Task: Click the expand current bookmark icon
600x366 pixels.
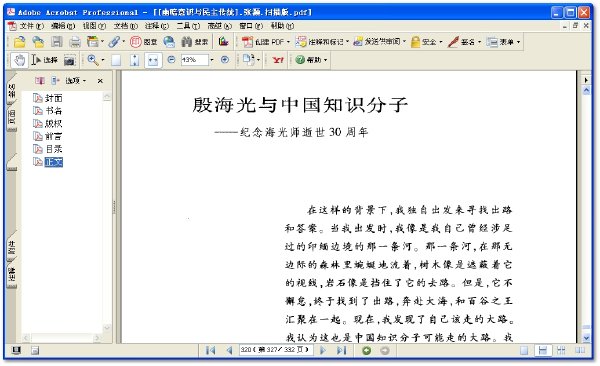Action: [x=56, y=80]
